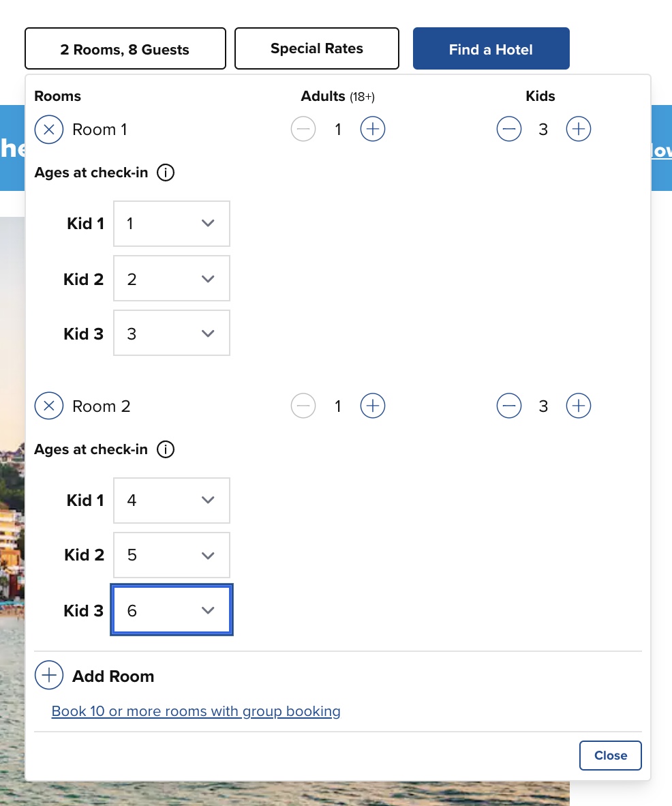Open Special Rates options
This screenshot has width=672, height=806.
point(317,48)
